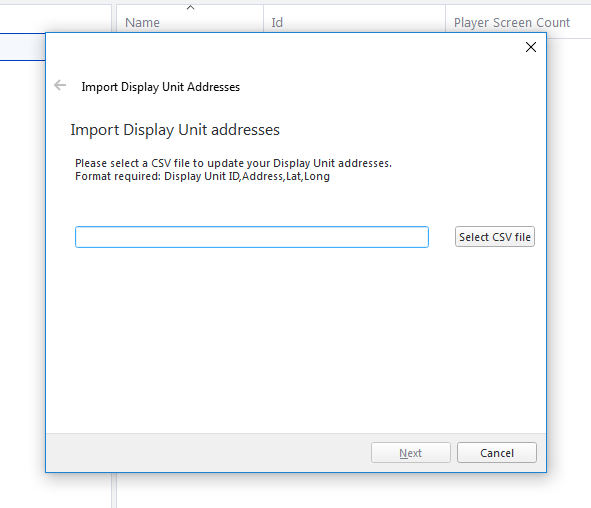Click the divider between left panel and table
The width and height of the screenshot is (591, 508).
pos(114,490)
